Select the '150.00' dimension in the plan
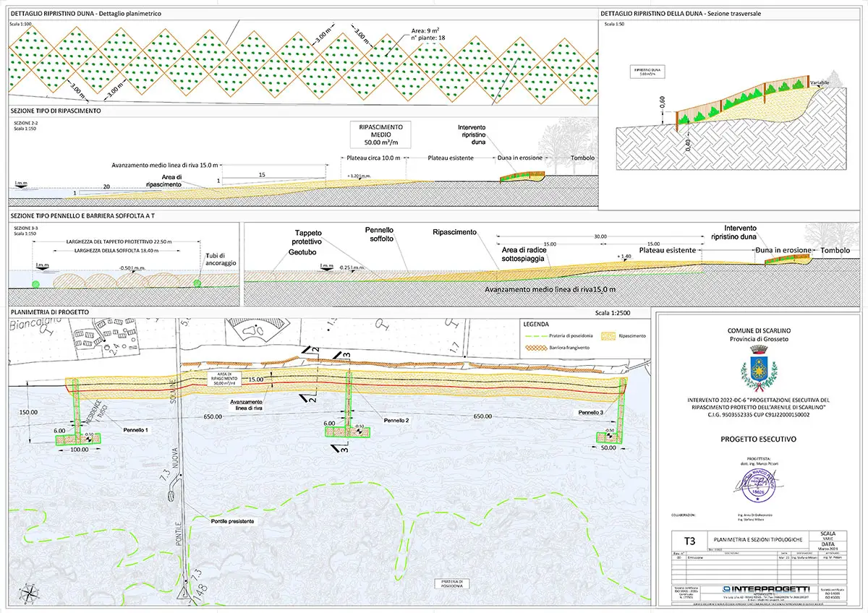The image size is (868, 613). coord(30,412)
